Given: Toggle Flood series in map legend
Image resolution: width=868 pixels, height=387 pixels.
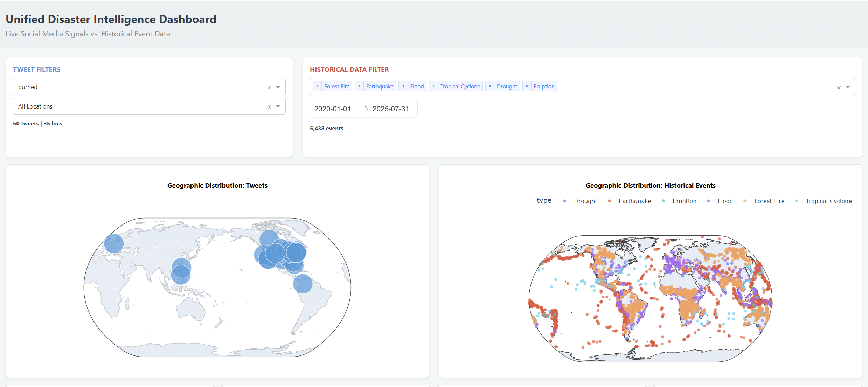Looking at the screenshot, I should [x=725, y=201].
